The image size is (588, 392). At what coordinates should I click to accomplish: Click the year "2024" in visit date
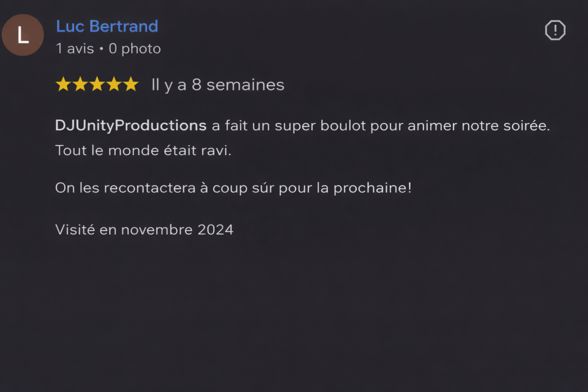tap(215, 230)
